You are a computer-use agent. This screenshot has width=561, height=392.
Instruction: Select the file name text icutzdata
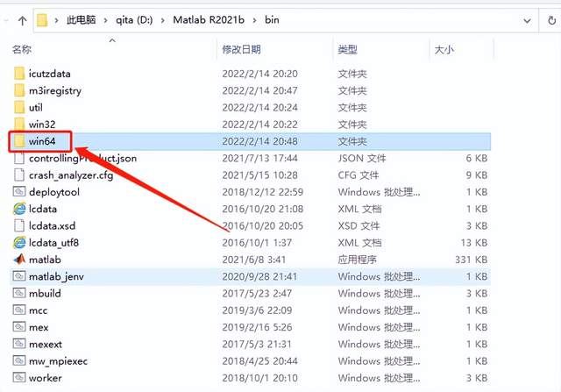point(49,74)
